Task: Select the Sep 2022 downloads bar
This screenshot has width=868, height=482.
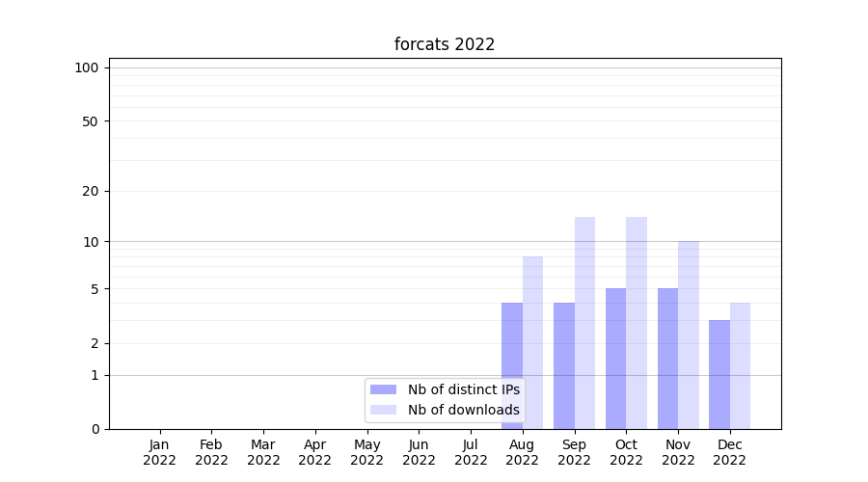Action: pyautogui.click(x=584, y=323)
